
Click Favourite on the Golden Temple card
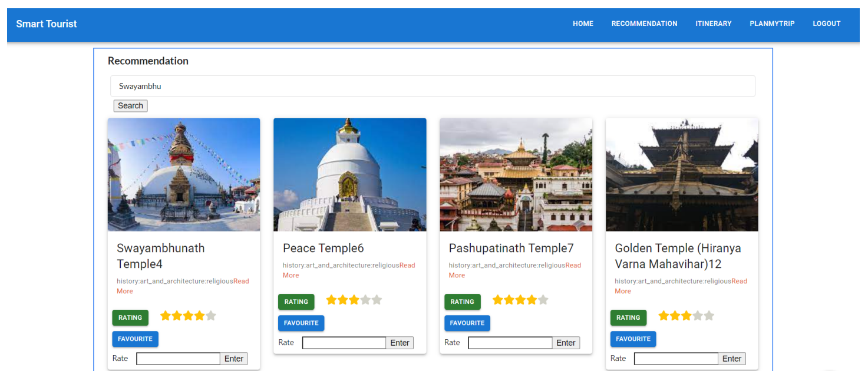[633, 339]
